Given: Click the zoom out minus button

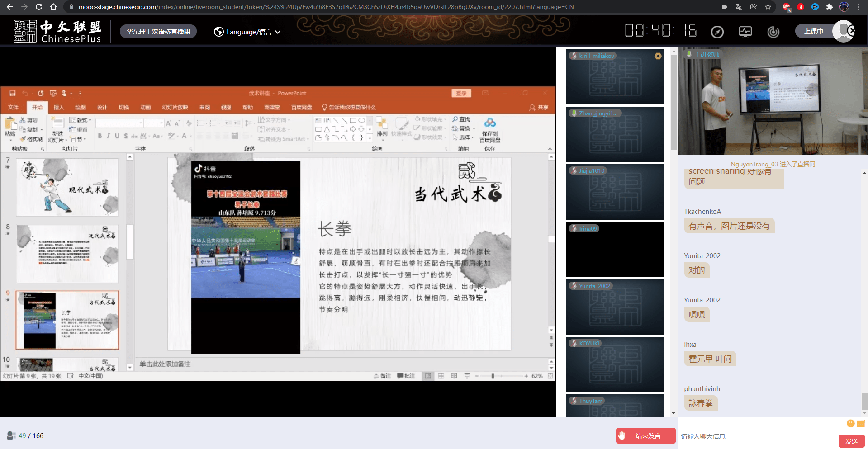Looking at the screenshot, I should 477,376.
